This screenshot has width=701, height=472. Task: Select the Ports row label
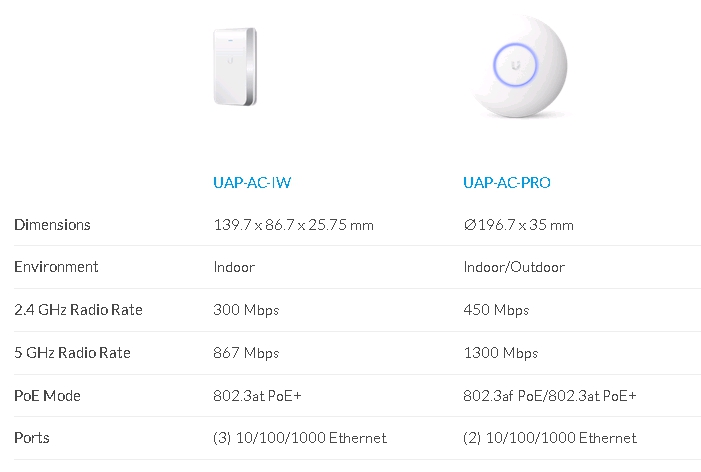(32, 438)
